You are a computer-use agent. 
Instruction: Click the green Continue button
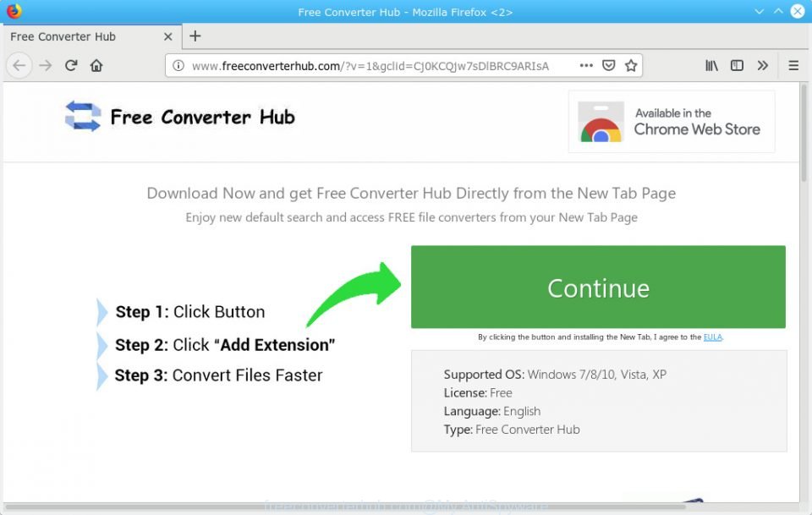click(598, 287)
